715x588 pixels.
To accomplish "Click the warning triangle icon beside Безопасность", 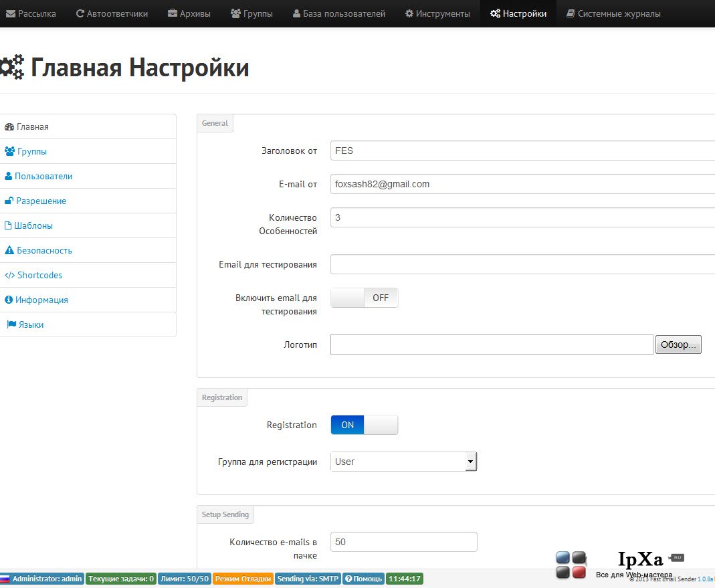I will (x=9, y=250).
